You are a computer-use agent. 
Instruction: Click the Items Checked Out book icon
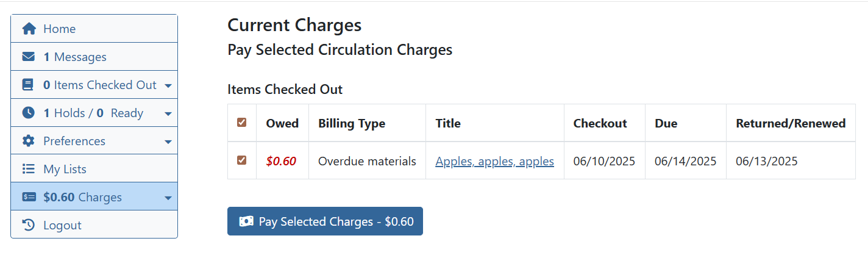tap(28, 85)
